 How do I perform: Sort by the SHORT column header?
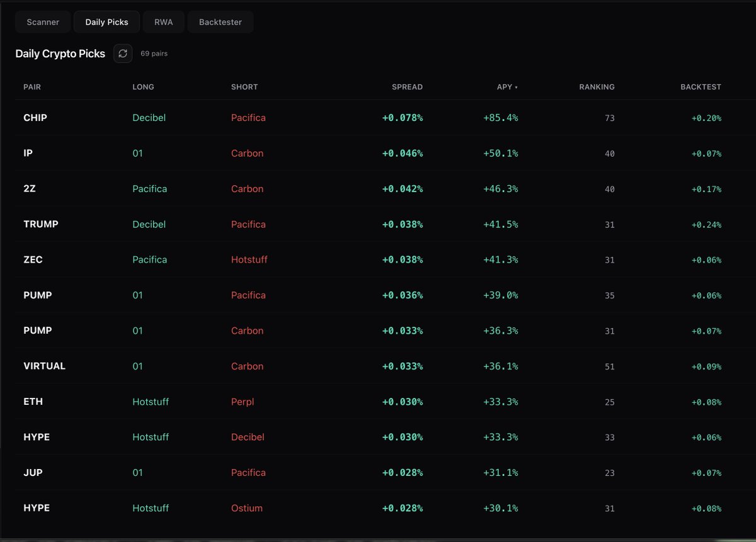click(x=244, y=87)
